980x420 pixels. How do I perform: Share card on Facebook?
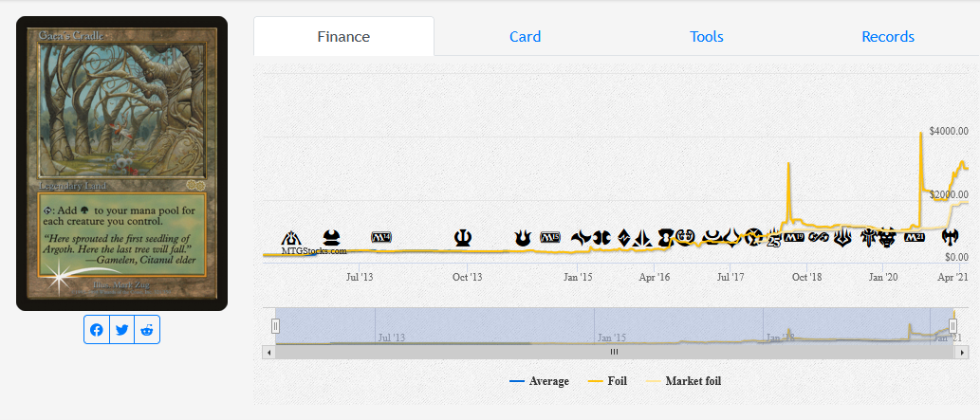tap(97, 330)
